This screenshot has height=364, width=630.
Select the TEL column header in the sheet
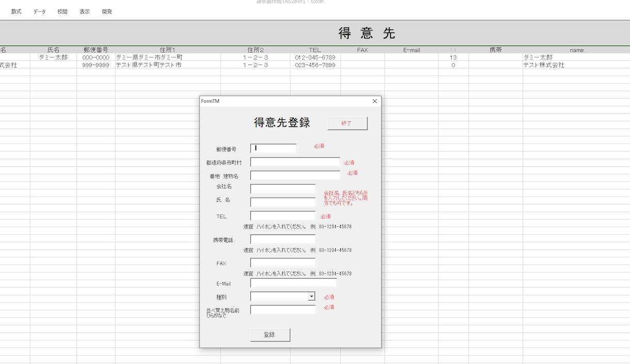pyautogui.click(x=315, y=50)
